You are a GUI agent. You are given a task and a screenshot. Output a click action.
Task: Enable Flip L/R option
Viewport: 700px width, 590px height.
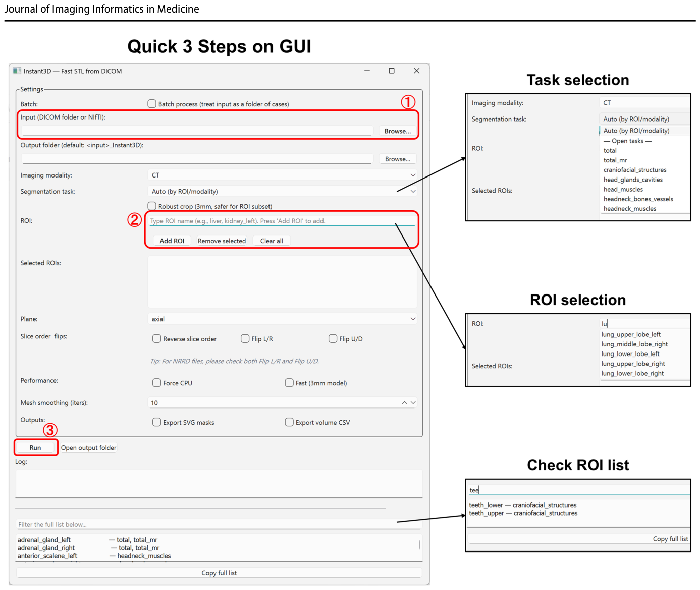click(245, 338)
